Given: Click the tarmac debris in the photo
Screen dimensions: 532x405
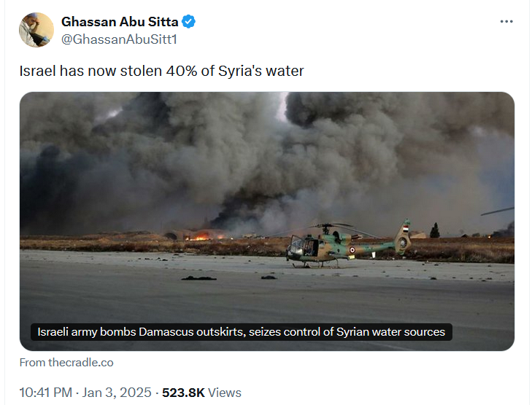Looking at the screenshot, I should click(198, 278).
